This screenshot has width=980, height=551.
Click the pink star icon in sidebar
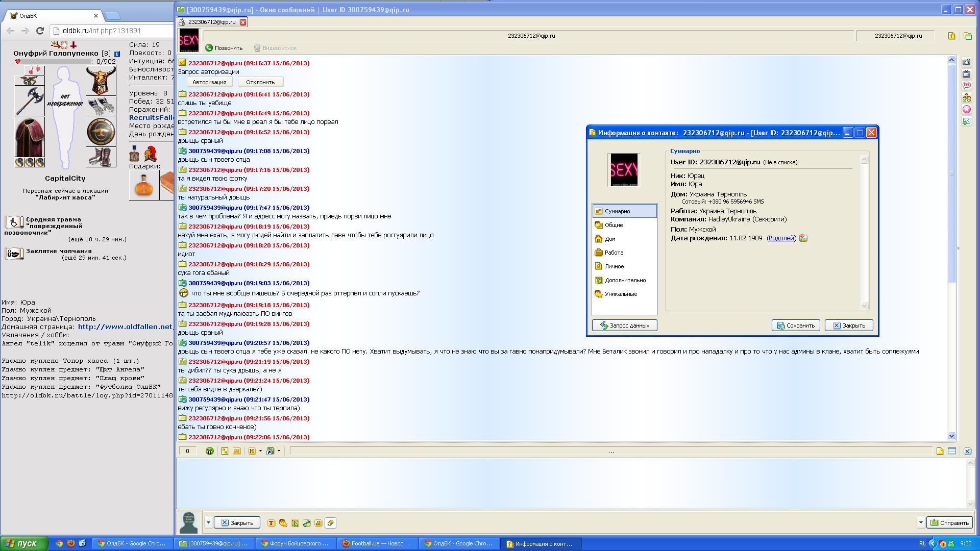(967, 110)
